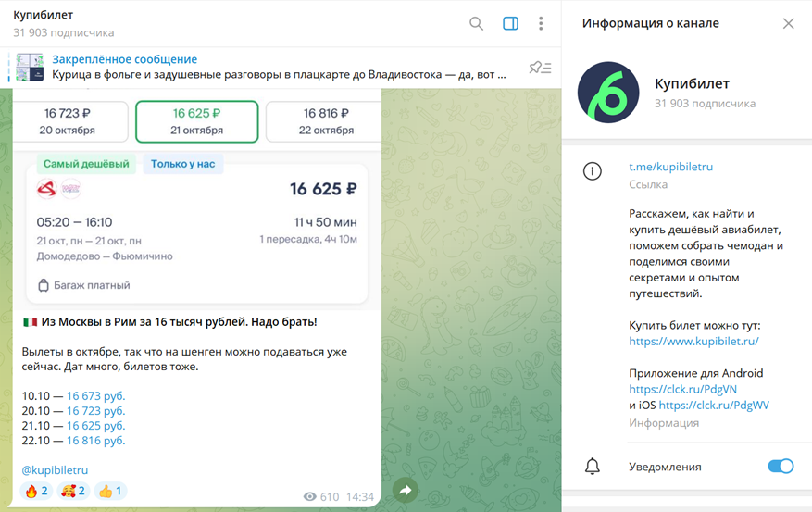Open the https://www.kupibilet.ru/ link
Screen dimensions: 812x512
coord(693,341)
